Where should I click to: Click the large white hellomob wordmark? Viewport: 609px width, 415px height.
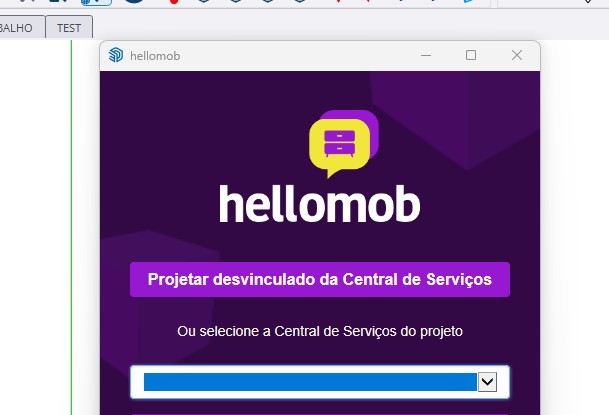(320, 203)
